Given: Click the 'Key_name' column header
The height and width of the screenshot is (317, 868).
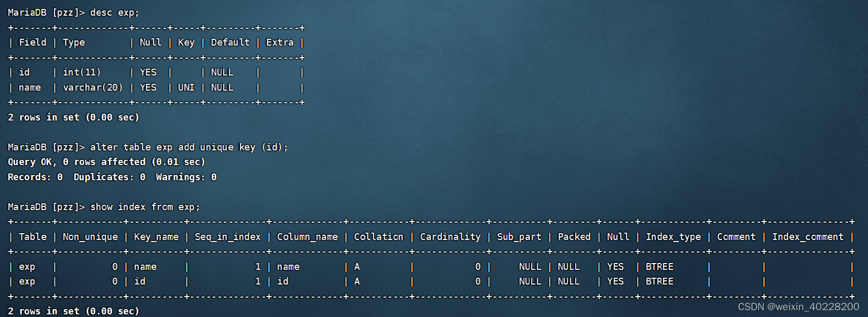Looking at the screenshot, I should tap(156, 237).
